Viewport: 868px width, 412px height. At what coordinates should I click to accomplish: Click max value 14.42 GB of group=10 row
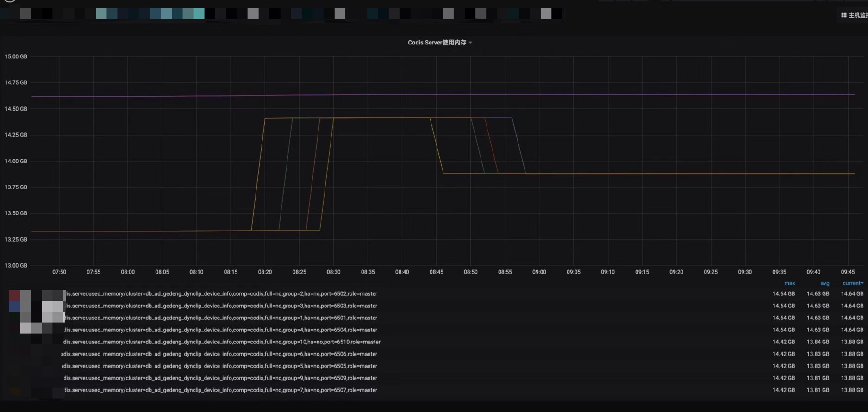pos(784,342)
